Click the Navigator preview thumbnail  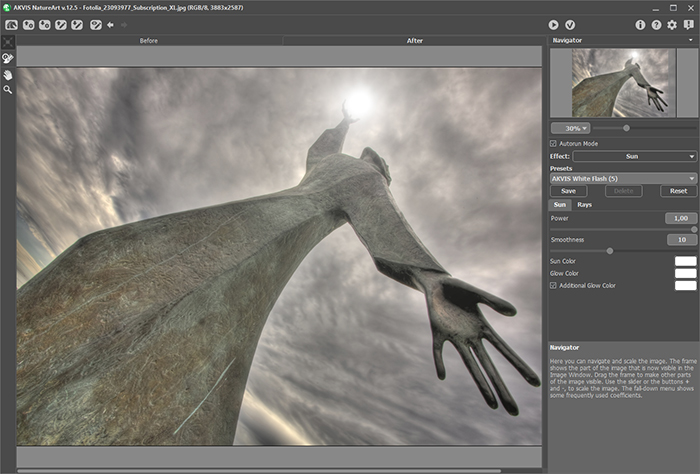[x=621, y=83]
